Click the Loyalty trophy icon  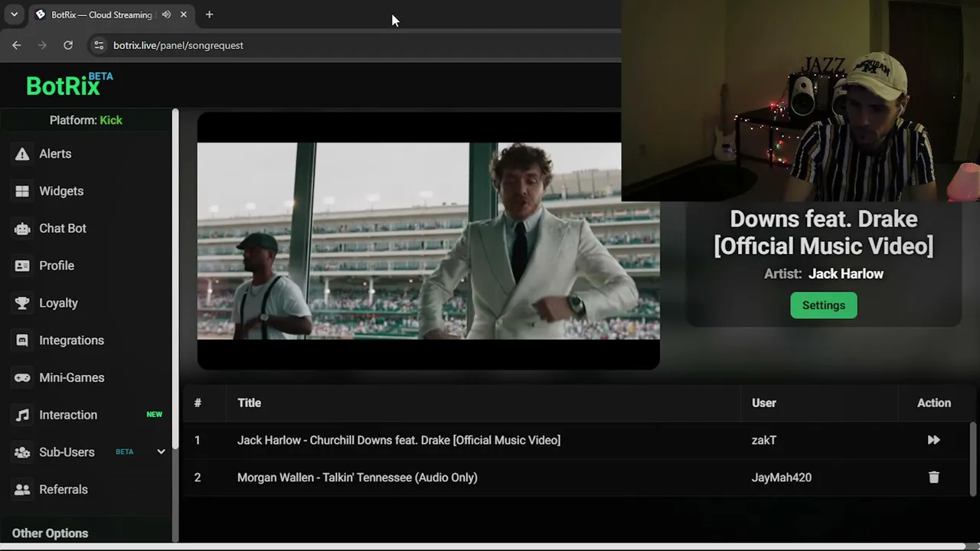coord(22,303)
